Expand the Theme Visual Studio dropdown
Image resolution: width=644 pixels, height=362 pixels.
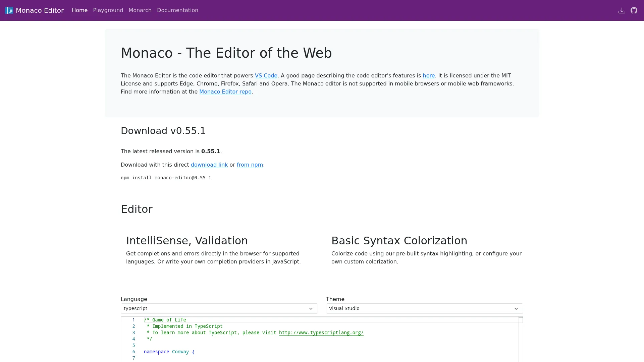pos(425,309)
